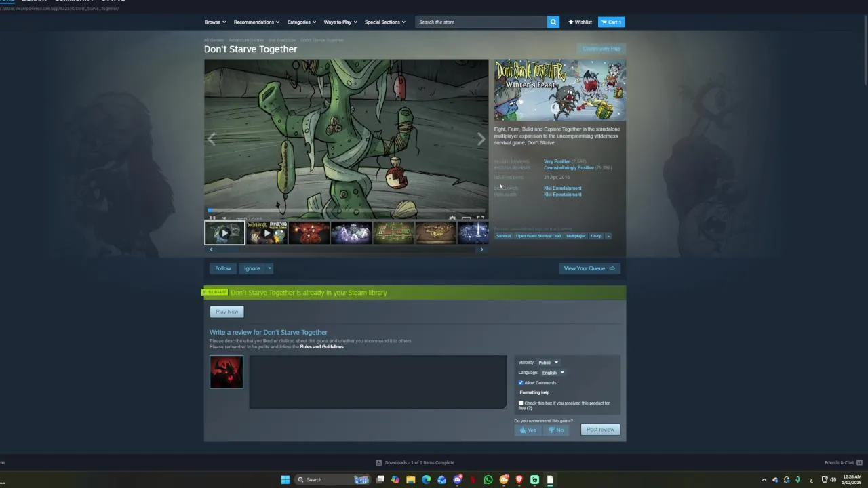The width and height of the screenshot is (868, 488).
Task: Open File Explorer from the taskbar
Action: [411, 479]
